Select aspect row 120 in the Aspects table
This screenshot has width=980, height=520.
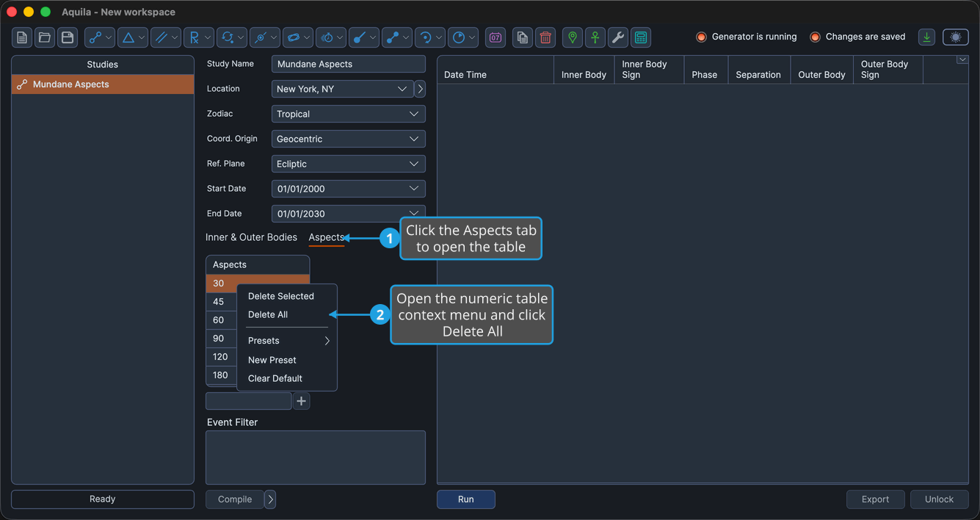[x=221, y=357]
